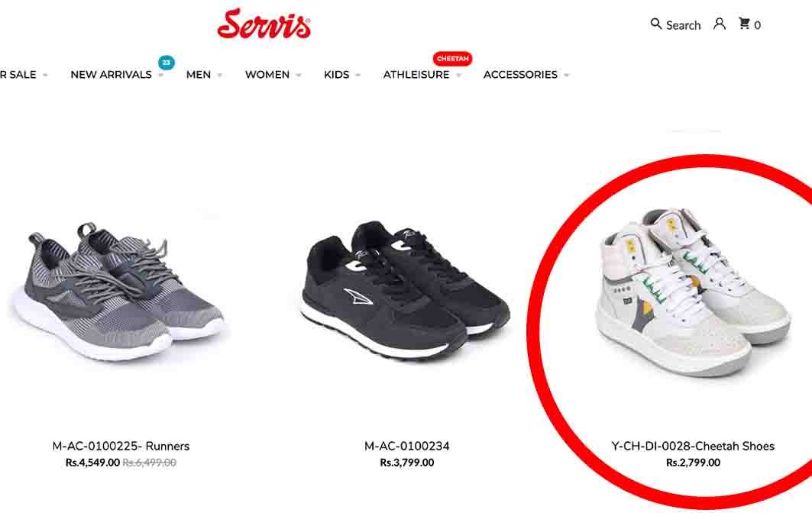Expand the WOMEN dropdown arrow
This screenshot has width=812, height=532.
[298, 75]
